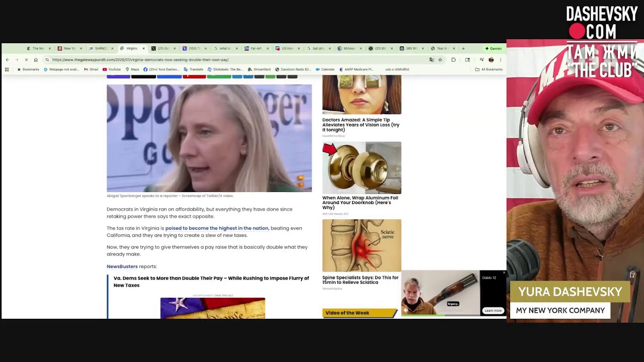The width and height of the screenshot is (644, 362).
Task: Switch to the 365 Wi tab
Action: pyautogui.click(x=413, y=49)
